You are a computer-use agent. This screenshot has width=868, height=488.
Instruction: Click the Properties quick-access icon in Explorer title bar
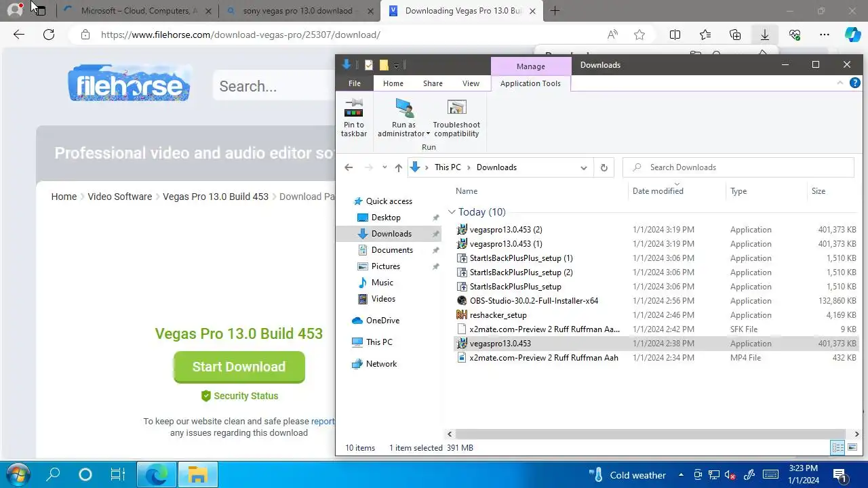tap(369, 65)
